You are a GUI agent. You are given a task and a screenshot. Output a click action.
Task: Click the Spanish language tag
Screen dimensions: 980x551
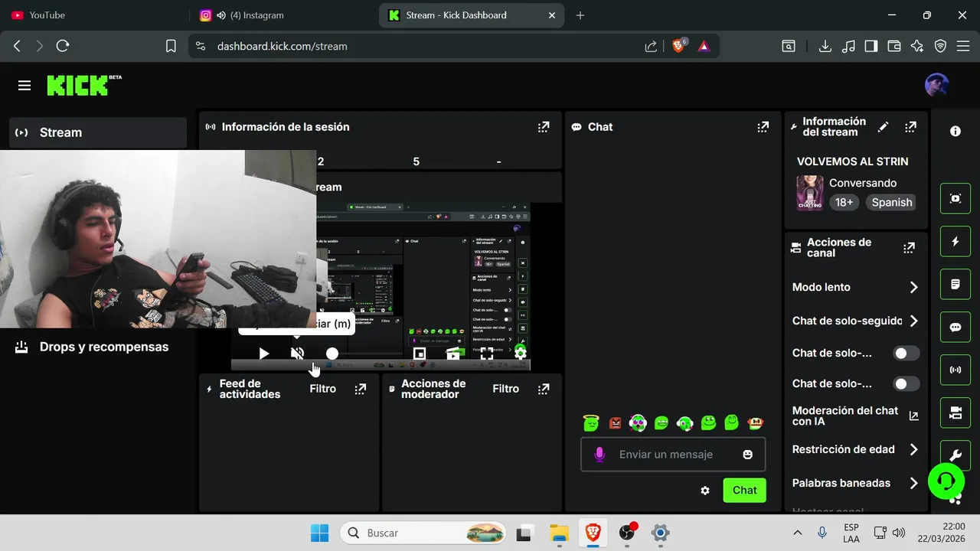pyautogui.click(x=892, y=203)
